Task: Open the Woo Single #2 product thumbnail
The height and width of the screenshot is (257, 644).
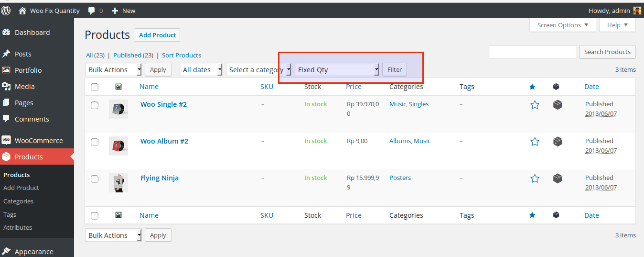Action: (x=118, y=109)
